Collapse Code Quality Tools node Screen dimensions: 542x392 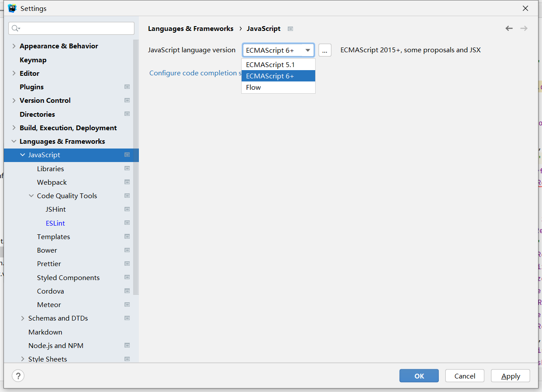(31, 196)
